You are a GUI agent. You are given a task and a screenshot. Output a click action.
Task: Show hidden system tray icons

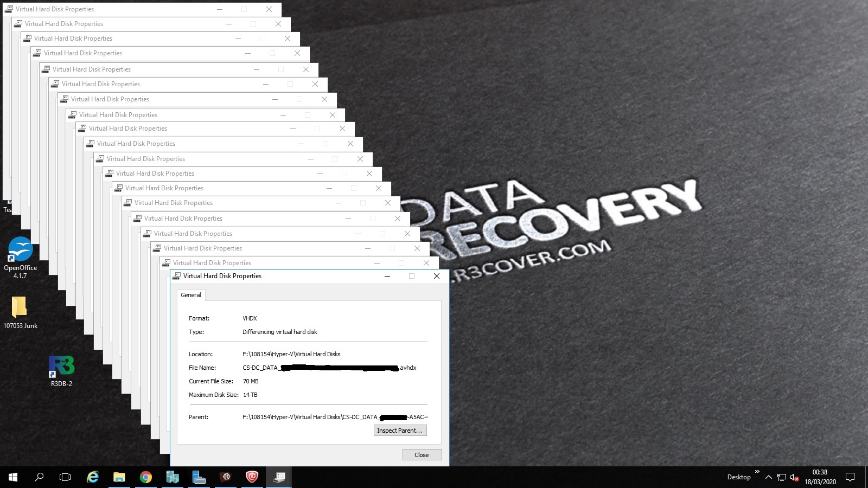coord(768,477)
